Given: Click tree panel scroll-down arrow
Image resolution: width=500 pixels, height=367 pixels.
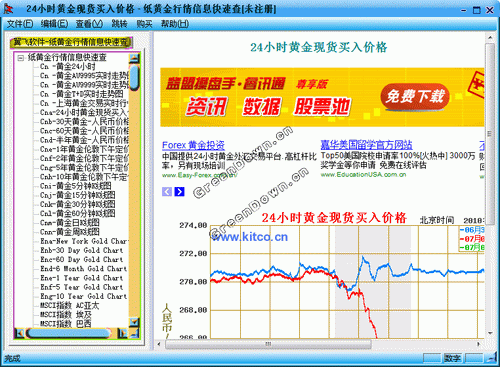Looking at the screenshot, I should pos(134,322).
